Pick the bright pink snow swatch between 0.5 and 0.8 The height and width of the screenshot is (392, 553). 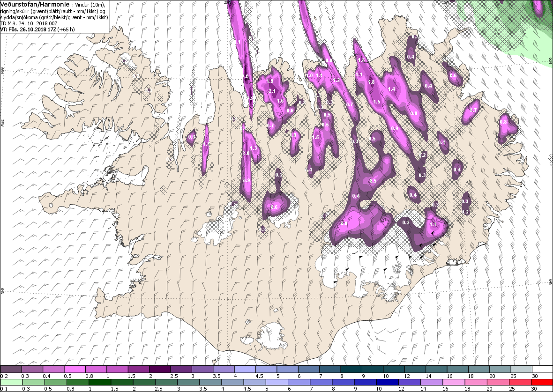tap(75, 369)
